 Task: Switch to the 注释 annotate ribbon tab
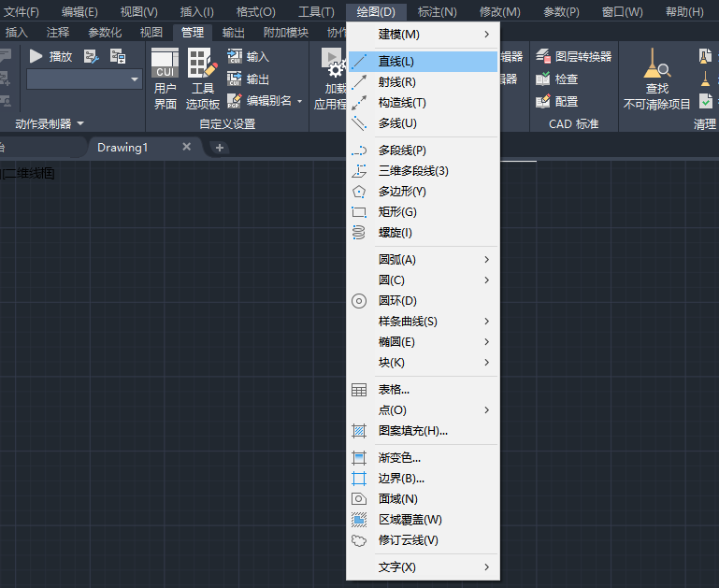pos(58,33)
